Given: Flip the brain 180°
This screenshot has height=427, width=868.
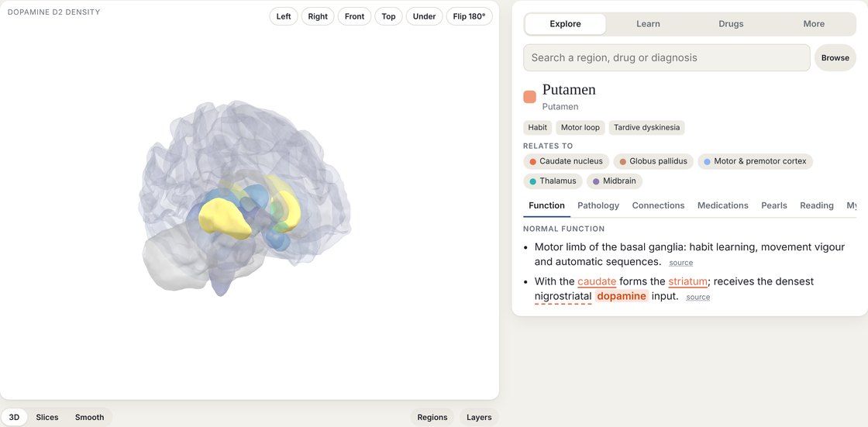Looking at the screenshot, I should 469,16.
